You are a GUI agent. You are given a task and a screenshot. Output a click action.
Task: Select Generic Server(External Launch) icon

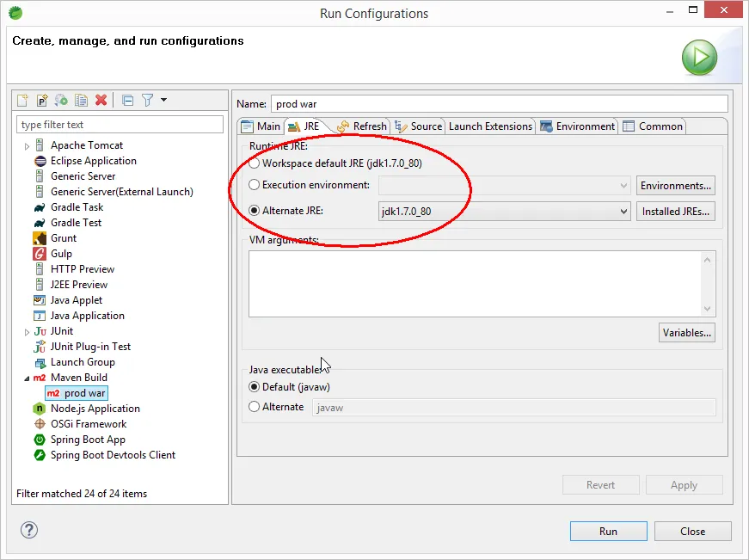point(40,192)
